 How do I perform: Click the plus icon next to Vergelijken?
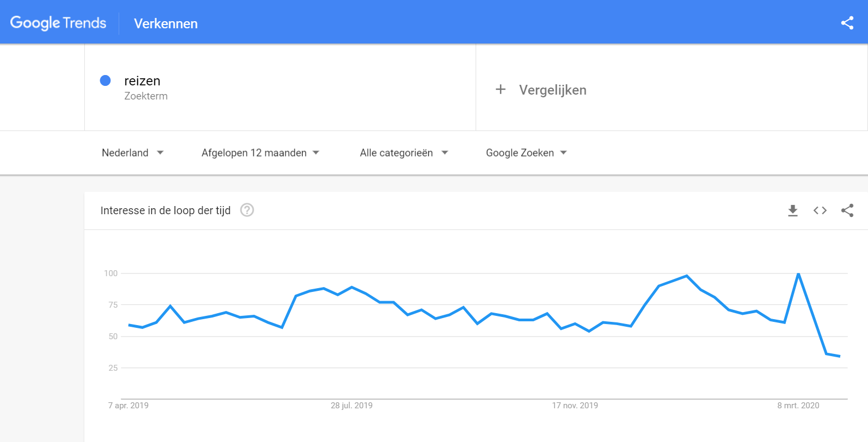[x=501, y=89]
